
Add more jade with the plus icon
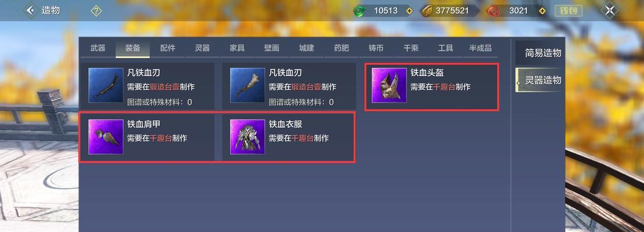pos(409,11)
